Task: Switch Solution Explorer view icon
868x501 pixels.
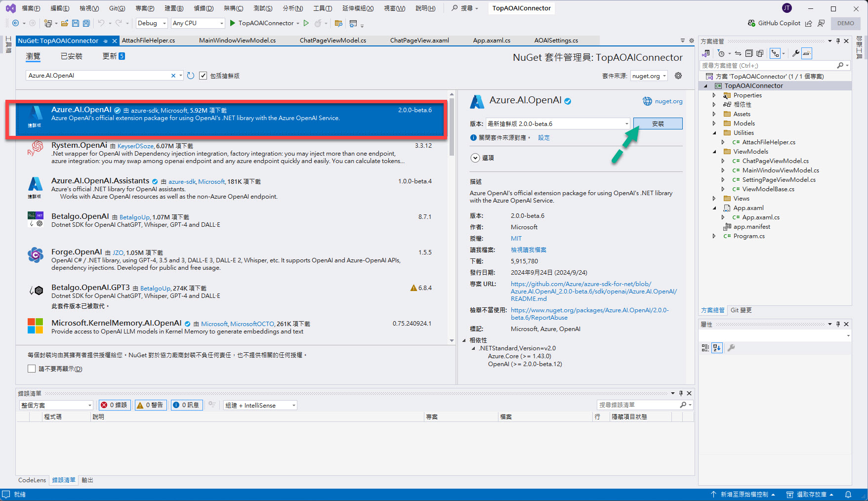Action: pyautogui.click(x=706, y=53)
